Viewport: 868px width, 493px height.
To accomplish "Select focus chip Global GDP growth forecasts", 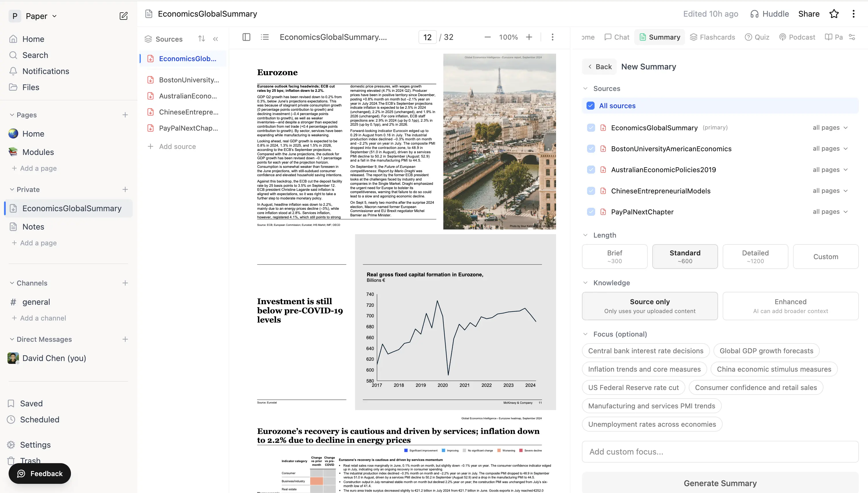I will pos(766,351).
